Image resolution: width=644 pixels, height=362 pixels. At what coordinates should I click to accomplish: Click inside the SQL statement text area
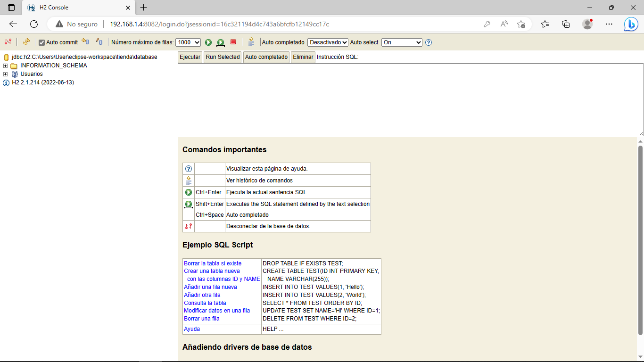(x=411, y=100)
